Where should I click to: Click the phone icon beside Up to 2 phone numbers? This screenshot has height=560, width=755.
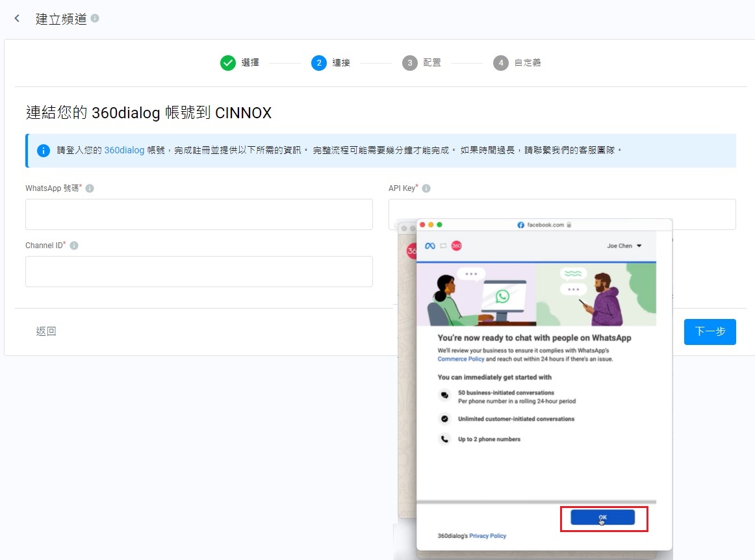click(x=444, y=439)
